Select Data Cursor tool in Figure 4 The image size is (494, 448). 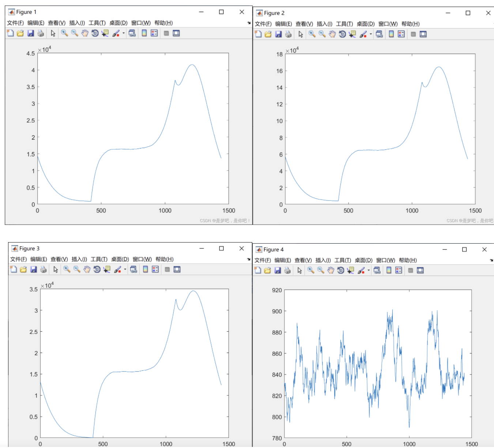pos(351,271)
